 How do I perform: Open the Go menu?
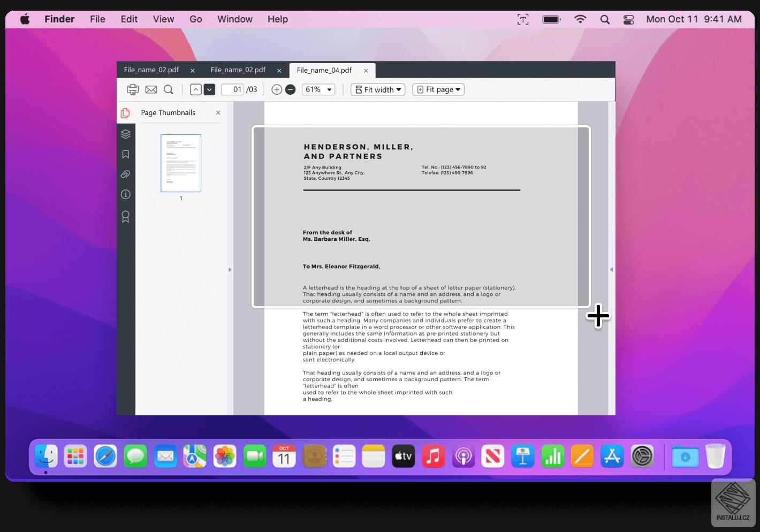[196, 19]
